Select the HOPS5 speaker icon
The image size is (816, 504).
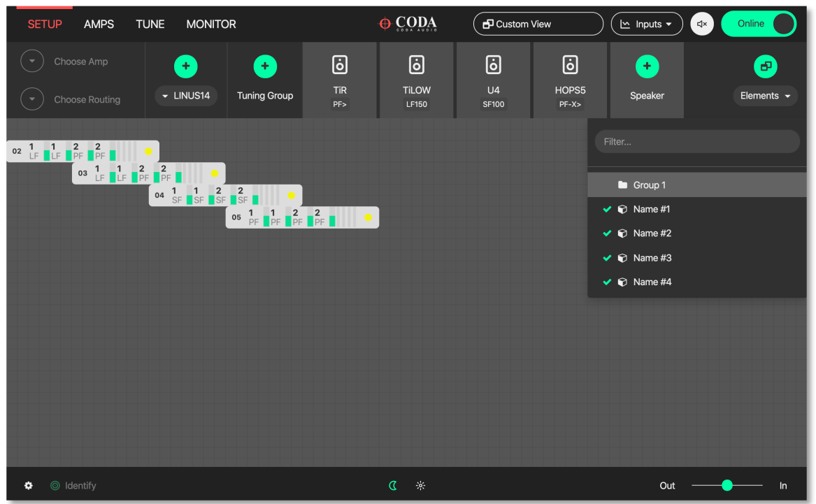571,66
